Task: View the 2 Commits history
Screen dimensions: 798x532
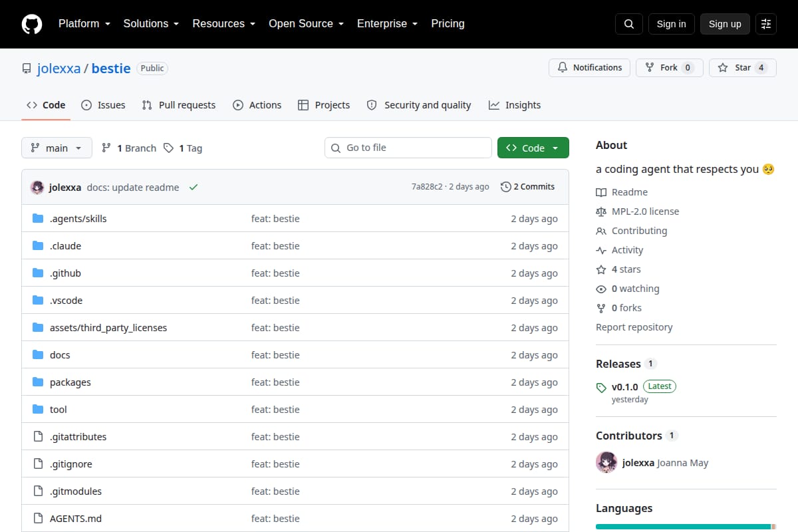Action: (527, 187)
